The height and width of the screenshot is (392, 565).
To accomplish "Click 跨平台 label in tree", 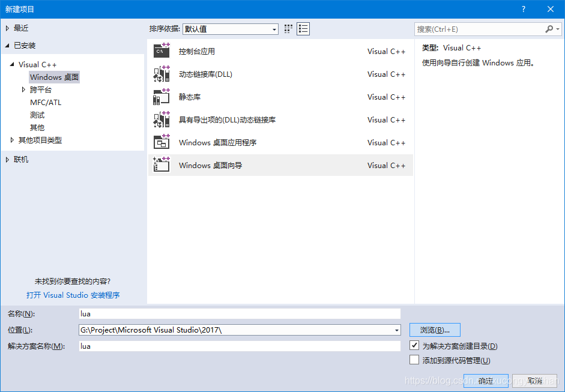I will click(x=41, y=89).
